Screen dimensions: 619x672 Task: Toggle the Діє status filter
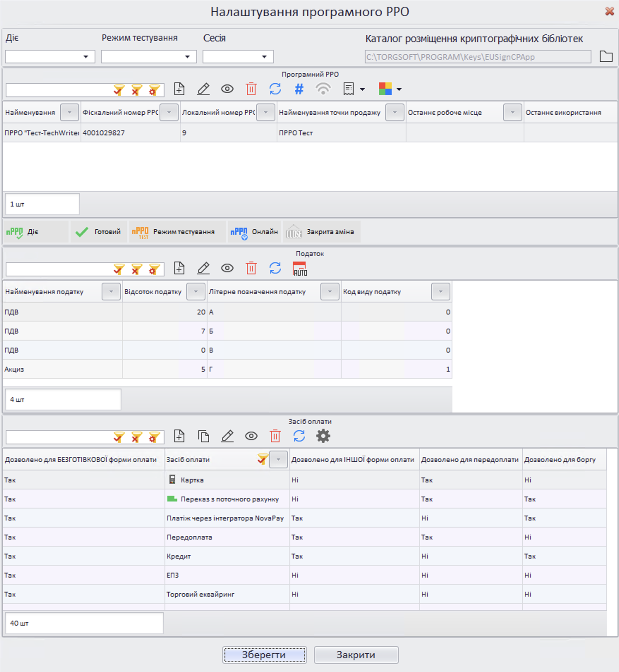coord(35,232)
